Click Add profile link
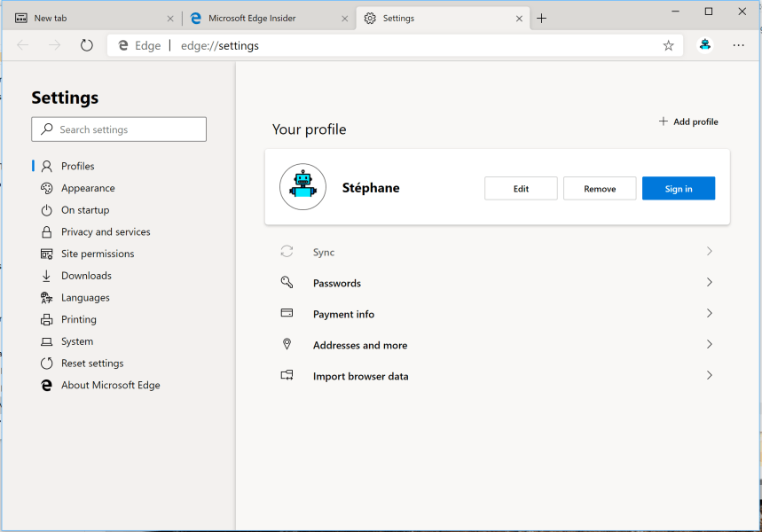This screenshot has width=762, height=532. click(x=688, y=121)
